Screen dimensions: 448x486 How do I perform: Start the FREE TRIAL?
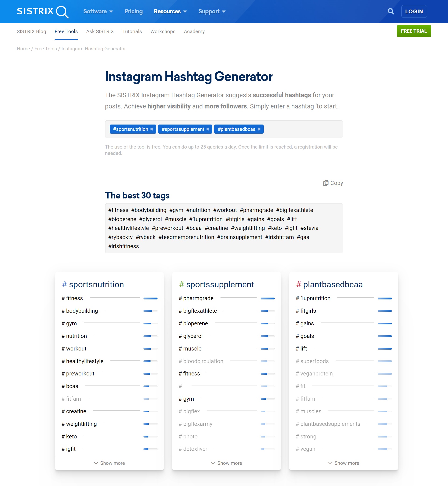[x=414, y=31]
